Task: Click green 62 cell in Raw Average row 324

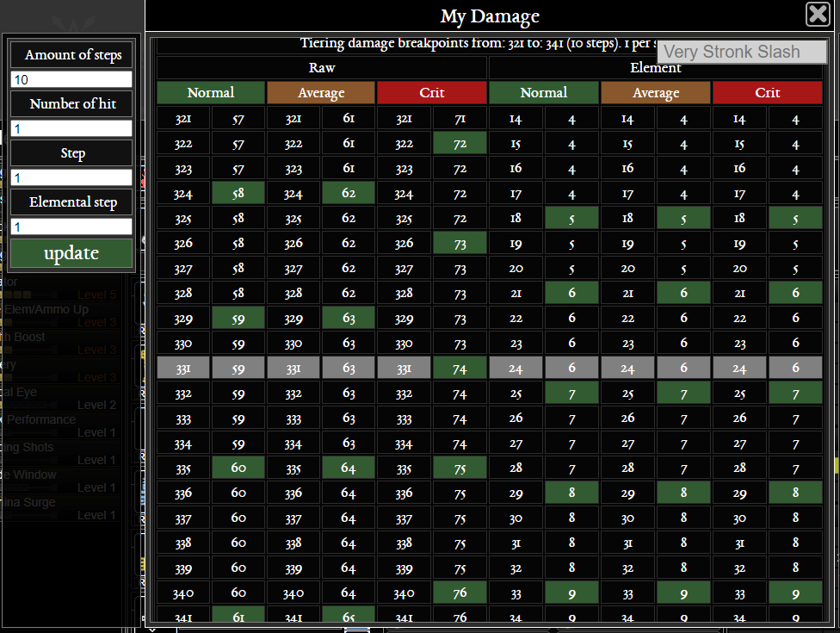Action: pos(349,194)
